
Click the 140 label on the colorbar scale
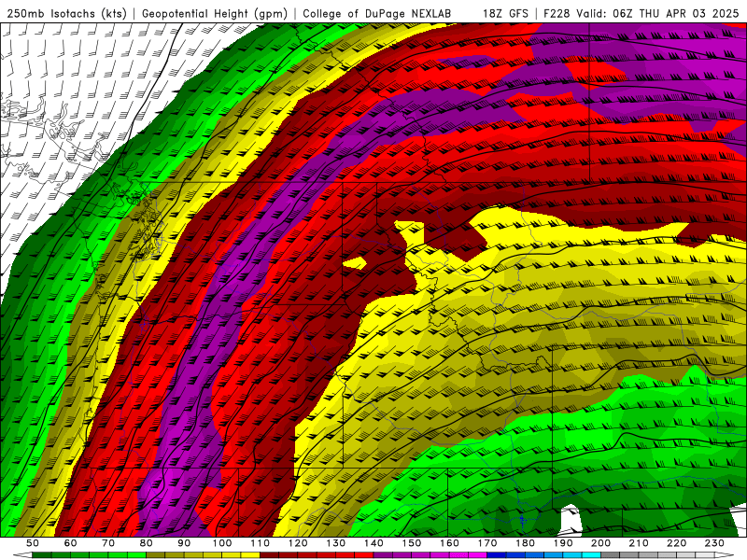[x=373, y=543]
